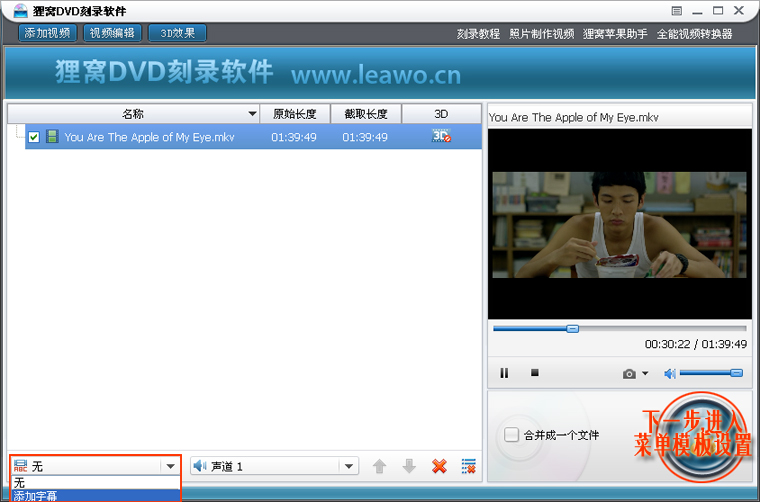This screenshot has height=502, width=760.
Task: Click the video preview frame
Action: pos(619,224)
